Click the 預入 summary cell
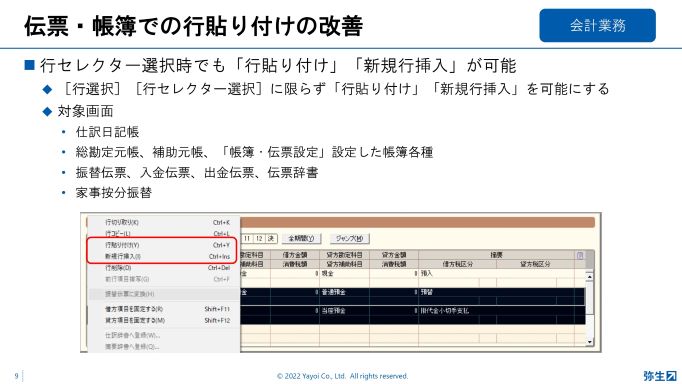The image size is (682, 384). coord(496,274)
